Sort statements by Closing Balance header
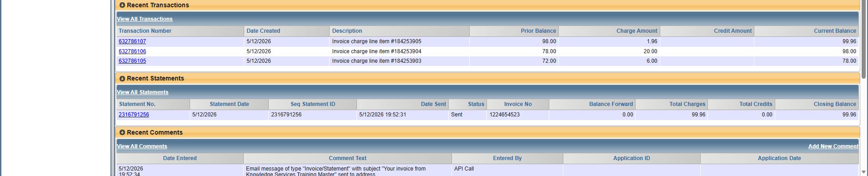 (x=835, y=104)
